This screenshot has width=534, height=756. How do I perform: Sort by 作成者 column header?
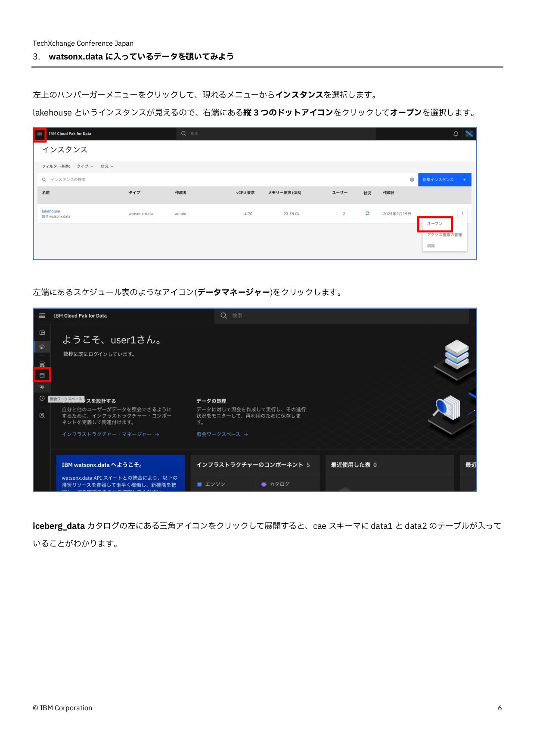(181, 193)
